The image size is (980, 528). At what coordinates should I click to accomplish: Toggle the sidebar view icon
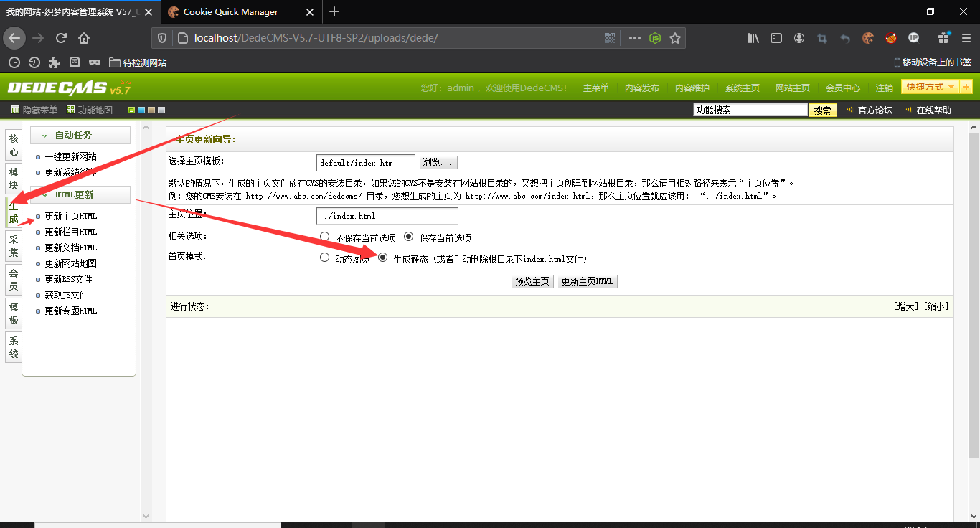[776, 38]
